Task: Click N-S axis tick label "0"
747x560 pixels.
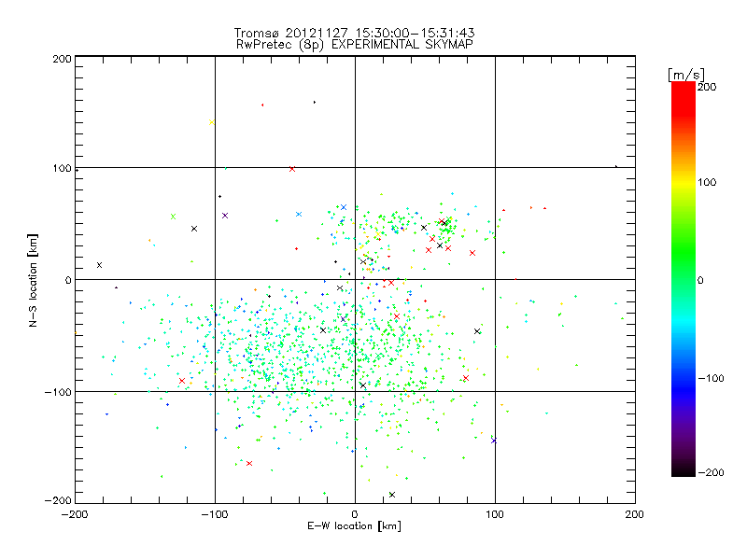Action: coord(68,280)
